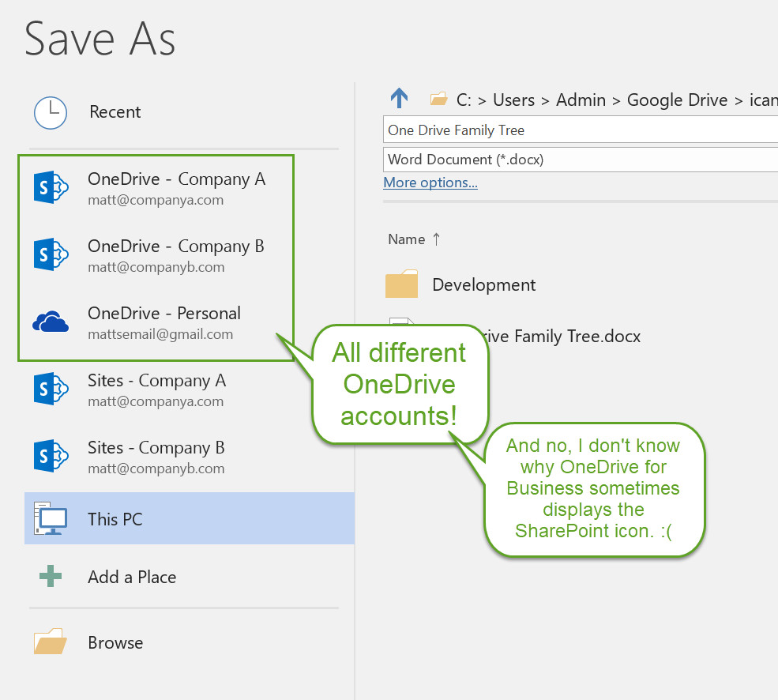The width and height of the screenshot is (778, 700).
Task: Navigate to Users in the breadcrumb path
Action: click(x=513, y=100)
